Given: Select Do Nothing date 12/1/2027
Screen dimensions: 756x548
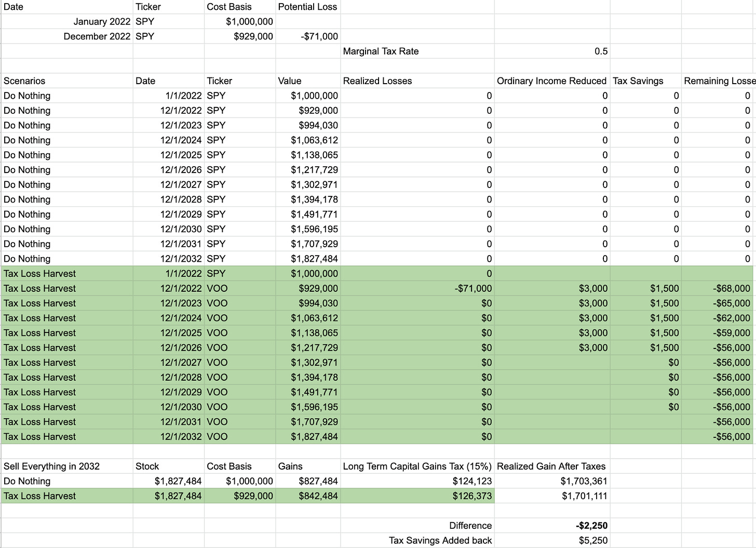Looking at the screenshot, I should (x=169, y=185).
